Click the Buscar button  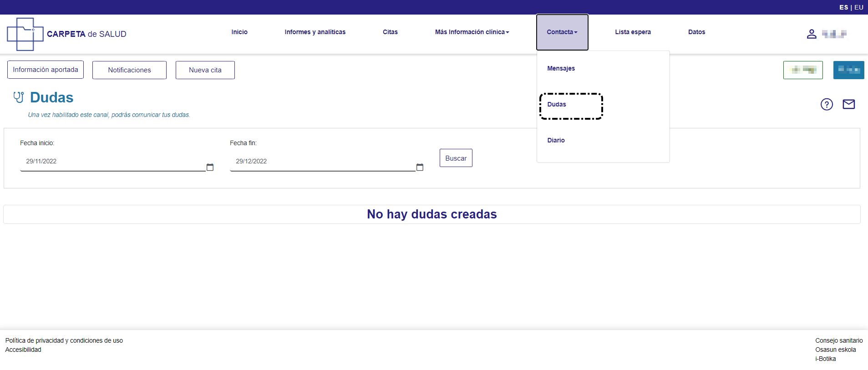click(456, 158)
